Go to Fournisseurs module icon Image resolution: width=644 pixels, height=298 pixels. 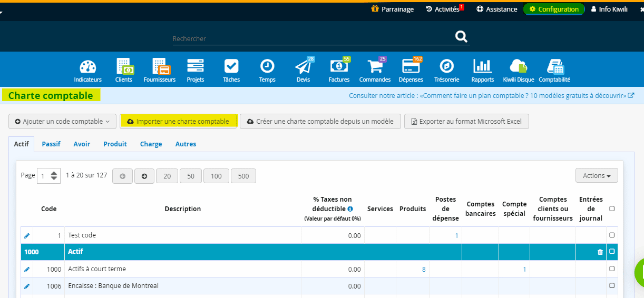(159, 67)
